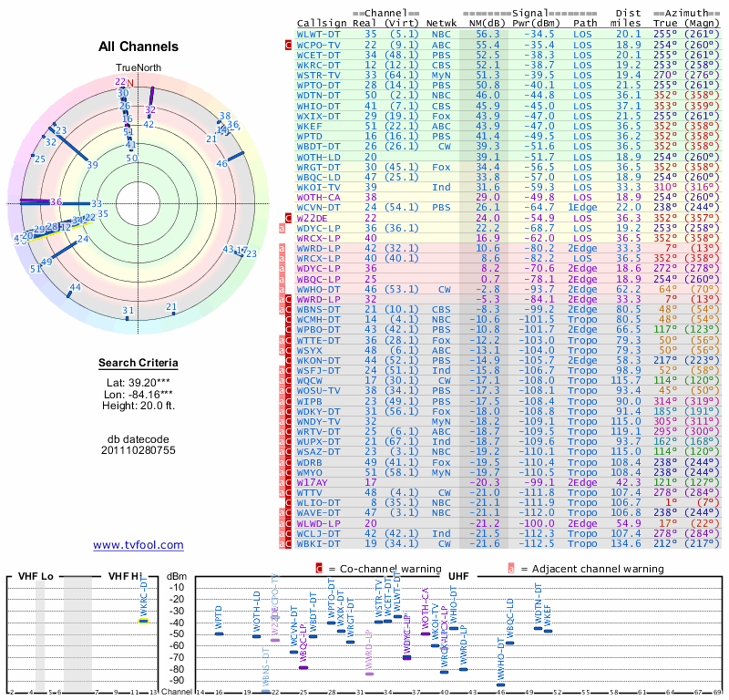
Task: Click the C warning marker beside WCPO-TV
Action: 288,45
